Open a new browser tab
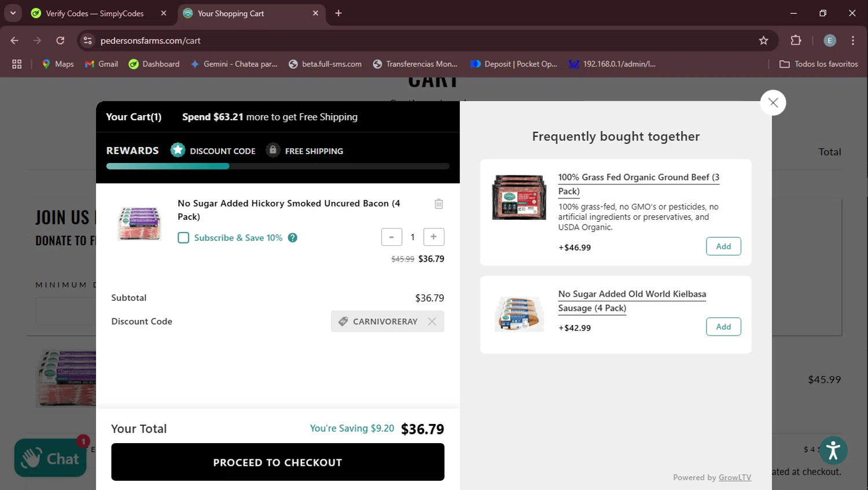Viewport: 868px width, 490px height. [x=339, y=13]
